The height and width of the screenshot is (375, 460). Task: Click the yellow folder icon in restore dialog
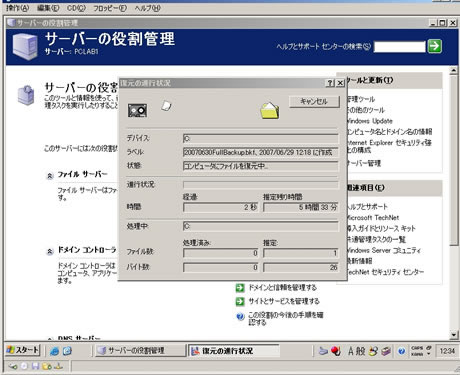point(270,110)
